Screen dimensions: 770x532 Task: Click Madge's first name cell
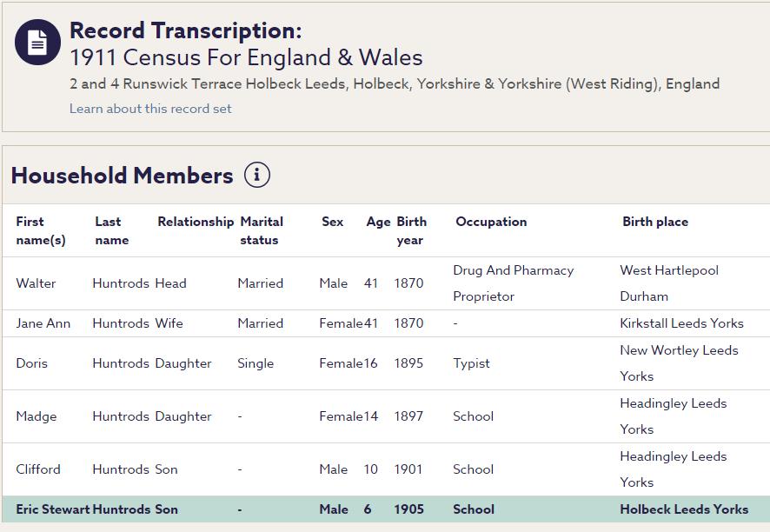(x=36, y=416)
